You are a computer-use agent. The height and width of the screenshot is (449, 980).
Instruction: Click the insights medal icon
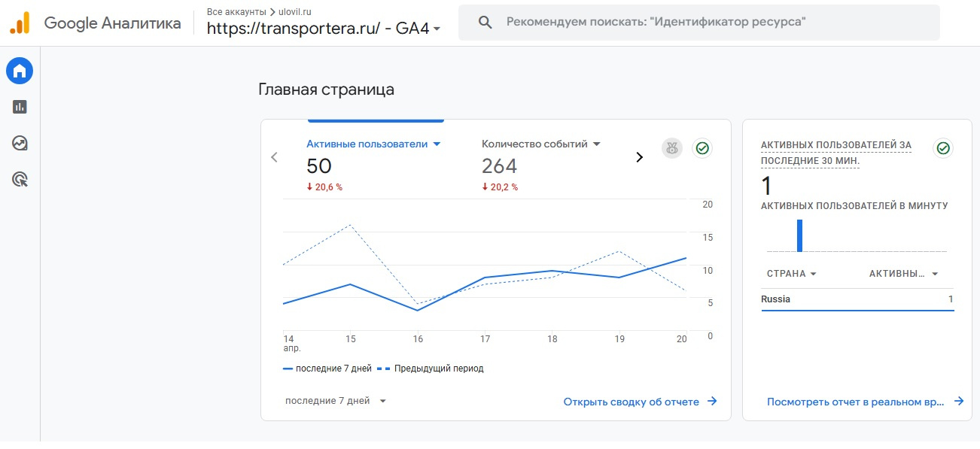pos(671,148)
